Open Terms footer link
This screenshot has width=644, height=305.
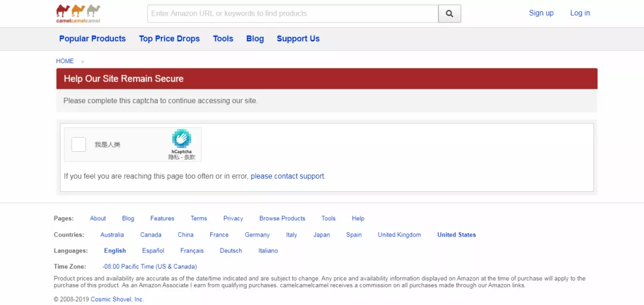[199, 219]
